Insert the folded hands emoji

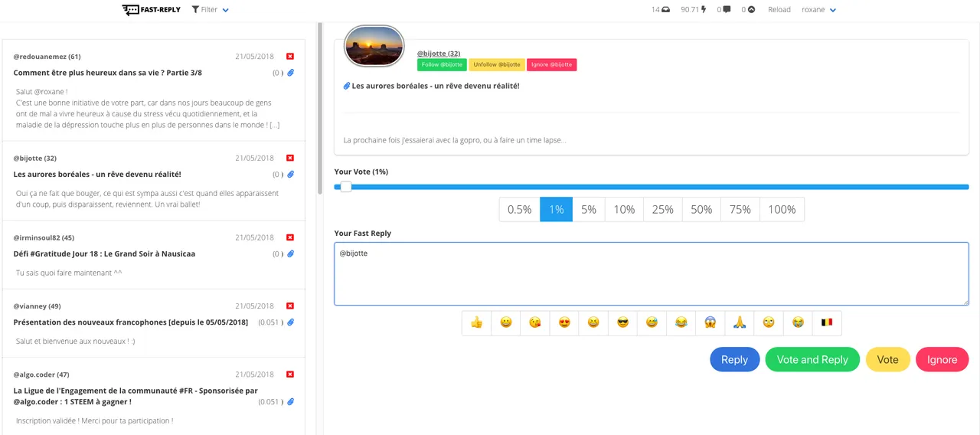[739, 323]
